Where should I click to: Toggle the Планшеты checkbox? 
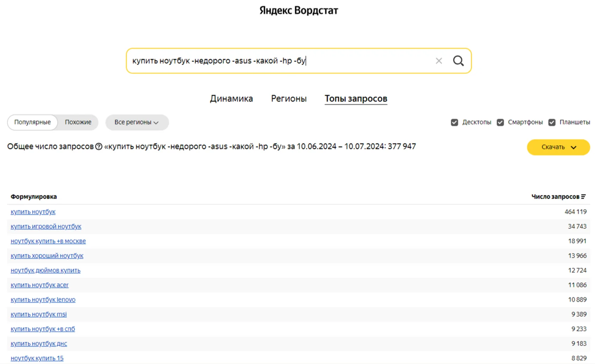coord(552,122)
